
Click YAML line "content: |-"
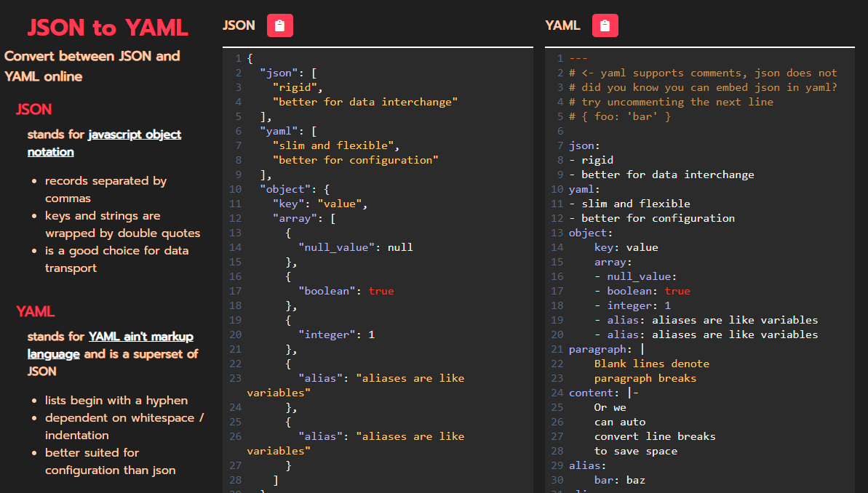click(604, 393)
